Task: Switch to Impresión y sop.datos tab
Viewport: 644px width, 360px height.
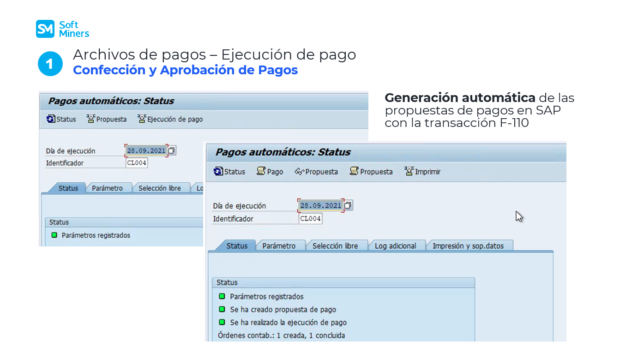Action: coord(468,246)
